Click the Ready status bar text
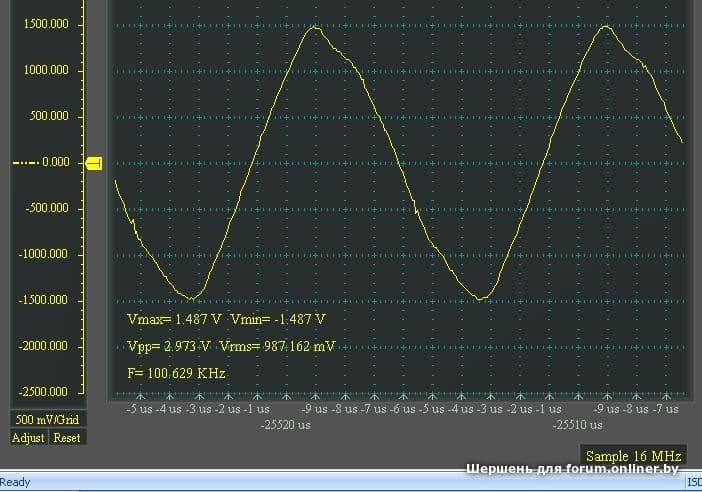The height and width of the screenshot is (492, 702). [15, 482]
